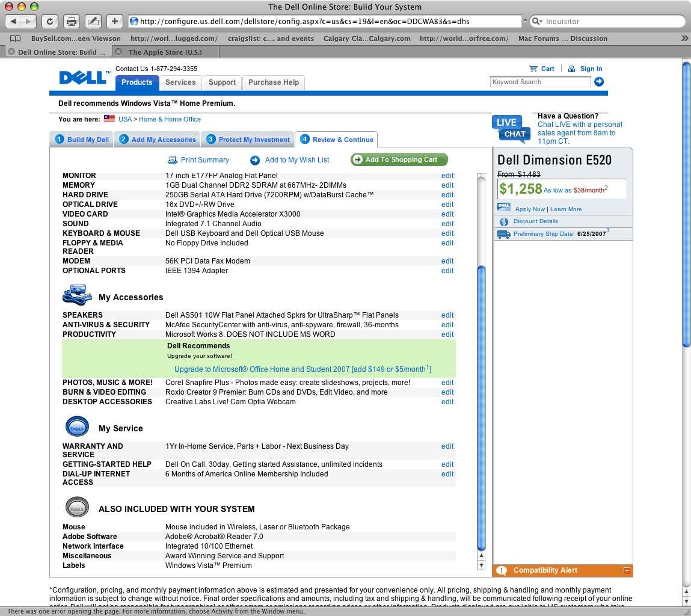Edit the MEMORY configuration row
Screen dimensions: 691x616
(x=447, y=185)
